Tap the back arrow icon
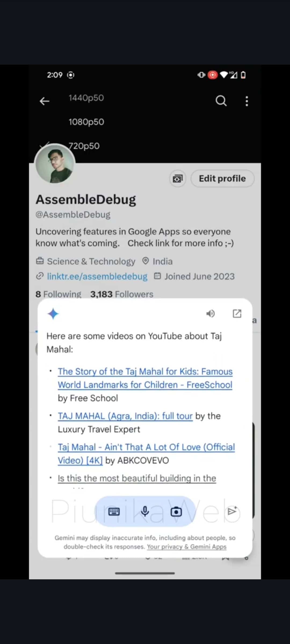 point(45,101)
